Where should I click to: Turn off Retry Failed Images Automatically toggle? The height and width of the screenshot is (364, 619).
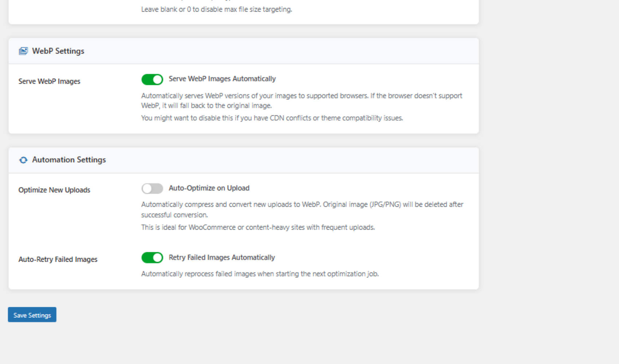click(152, 258)
